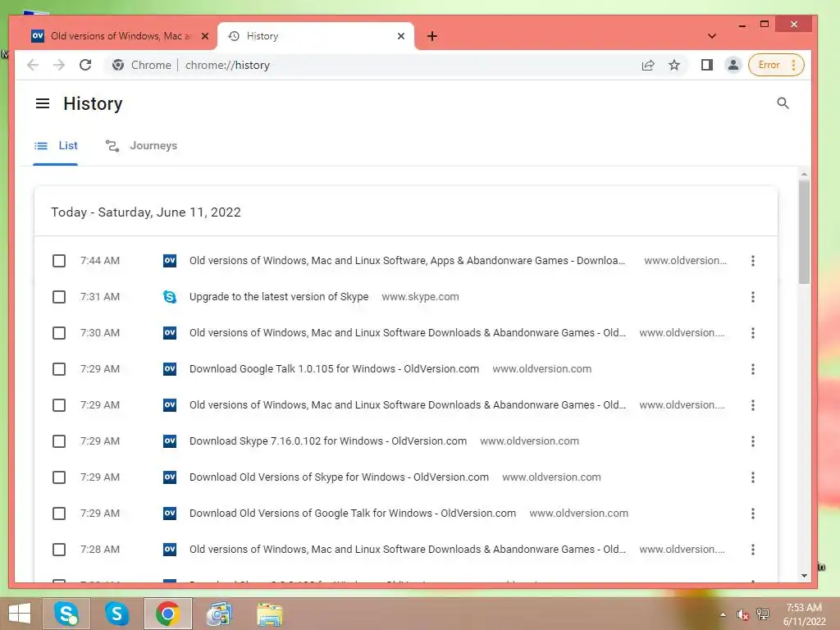Click the Chrome site info icon in address bar

pyautogui.click(x=118, y=65)
